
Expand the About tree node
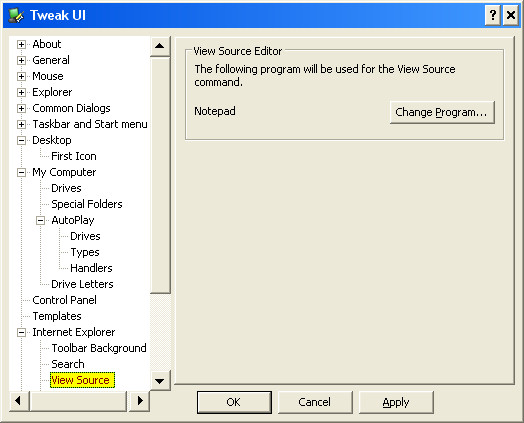coord(21,44)
